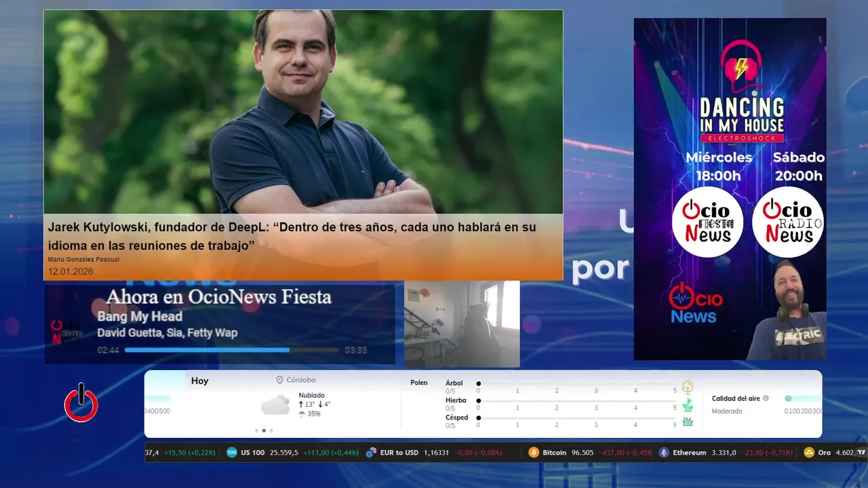Click the Calidad del aire info icon
Viewport: 868px width, 488px height.
coord(766,399)
